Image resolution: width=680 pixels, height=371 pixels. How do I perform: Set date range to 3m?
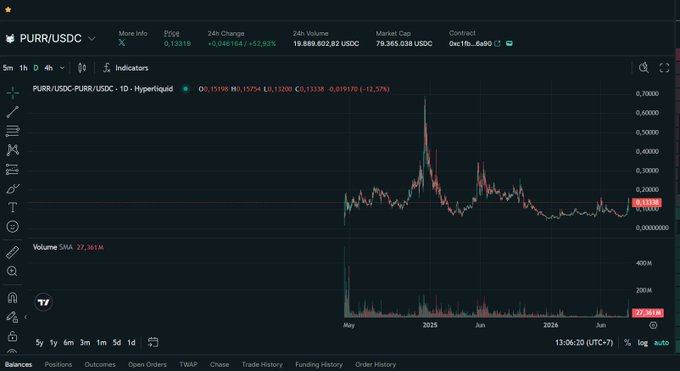[85, 343]
